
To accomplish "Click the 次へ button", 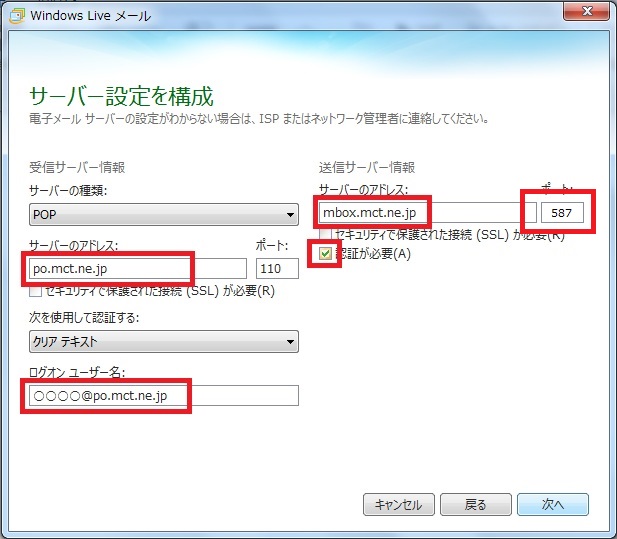I will (x=553, y=504).
